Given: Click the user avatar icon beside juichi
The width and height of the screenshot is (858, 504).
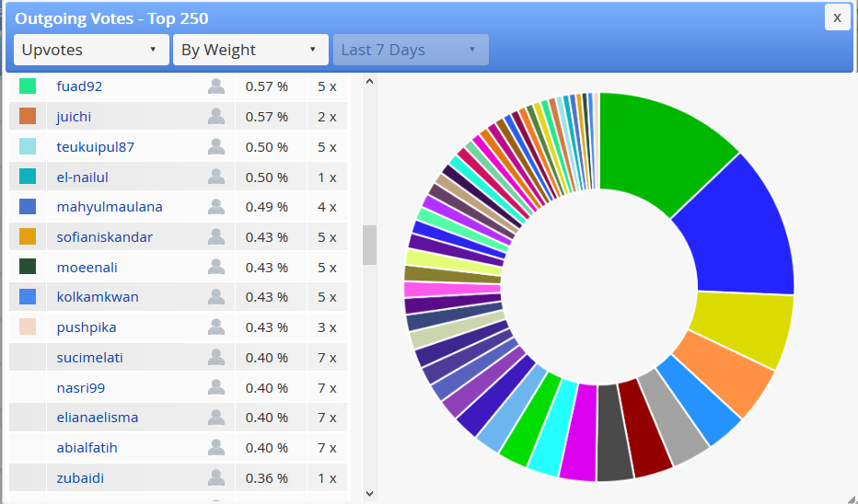Looking at the screenshot, I should [x=216, y=117].
